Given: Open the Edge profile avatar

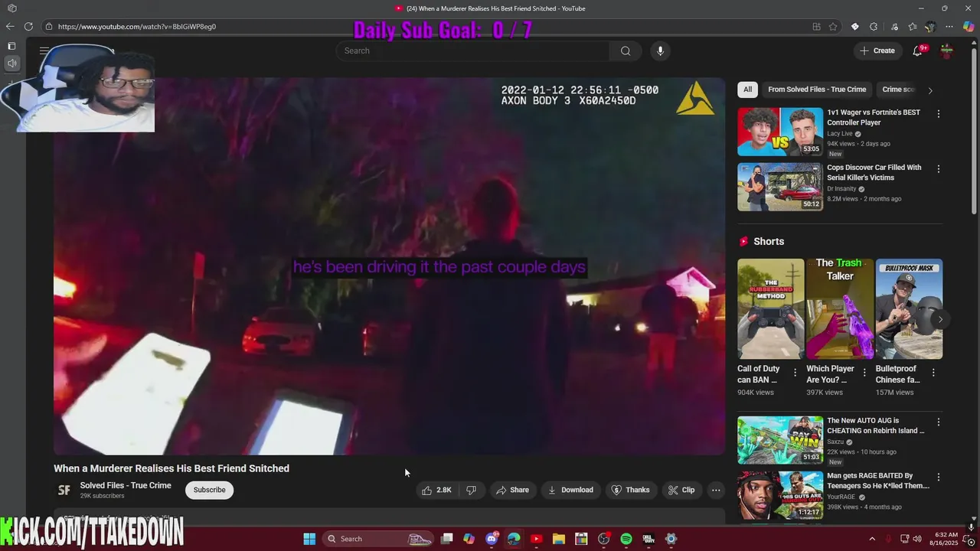Looking at the screenshot, I should click(x=930, y=26).
